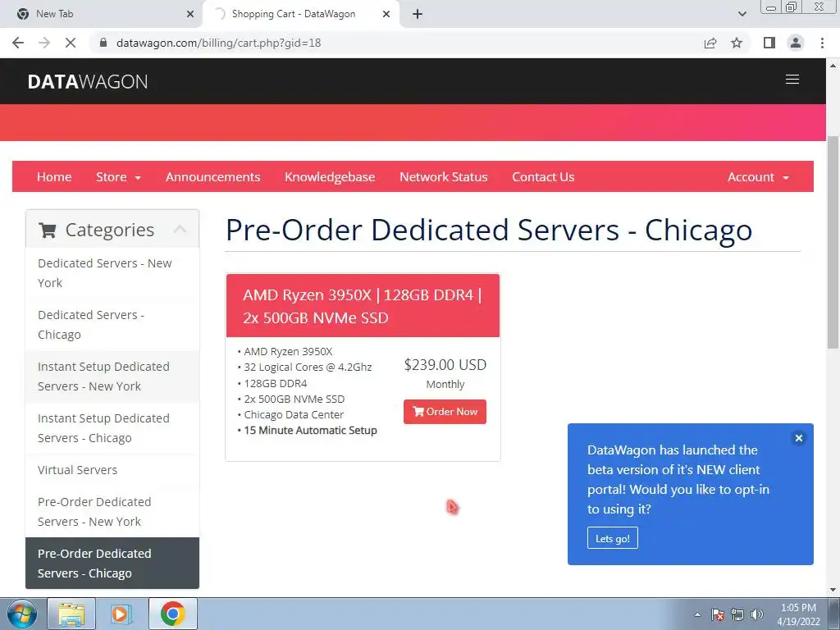Click the DATAWAGON logo
The height and width of the screenshot is (630, 840).
pyautogui.click(x=87, y=81)
